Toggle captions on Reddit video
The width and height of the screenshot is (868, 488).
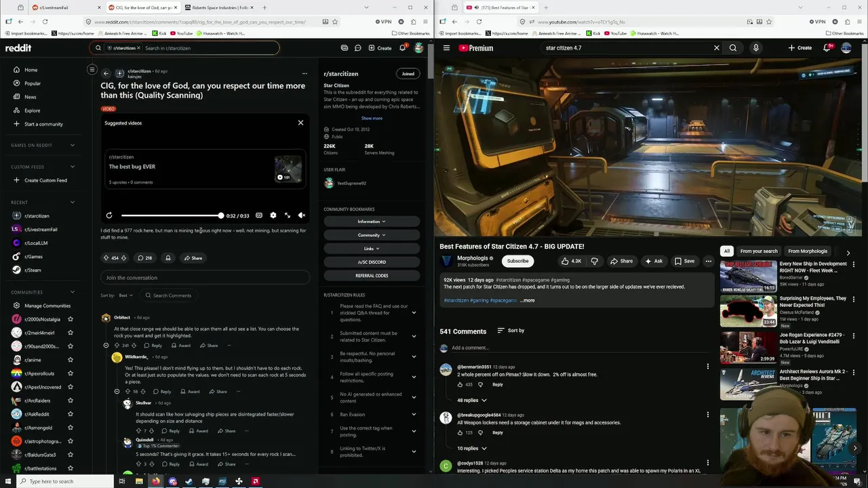259,216
